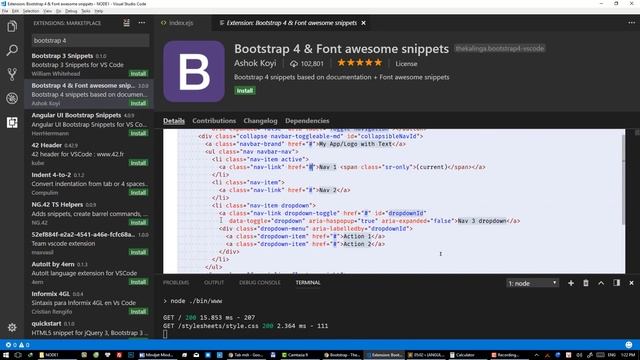Image resolution: width=640 pixels, height=360 pixels.
Task: Open editor more actions ellipsis
Action: [x=631, y=23]
